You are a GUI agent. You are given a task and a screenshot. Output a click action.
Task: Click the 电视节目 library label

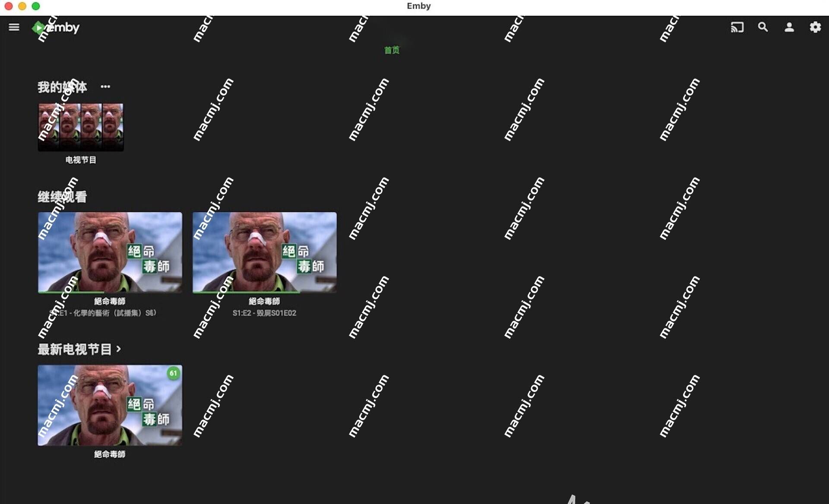pos(81,160)
